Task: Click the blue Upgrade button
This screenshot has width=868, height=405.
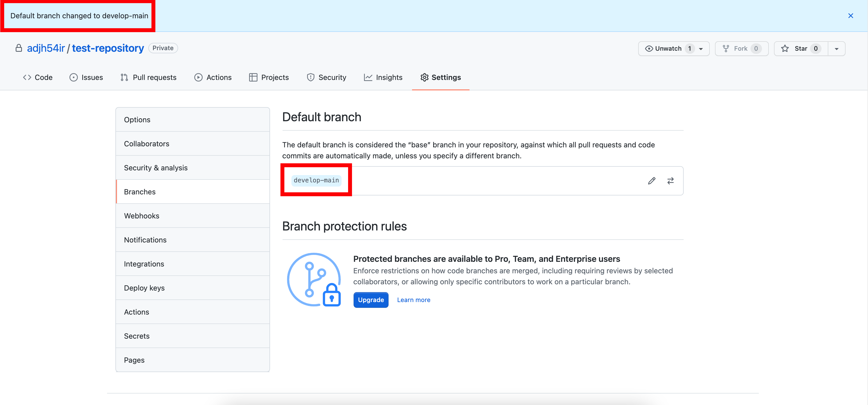Action: click(x=371, y=300)
